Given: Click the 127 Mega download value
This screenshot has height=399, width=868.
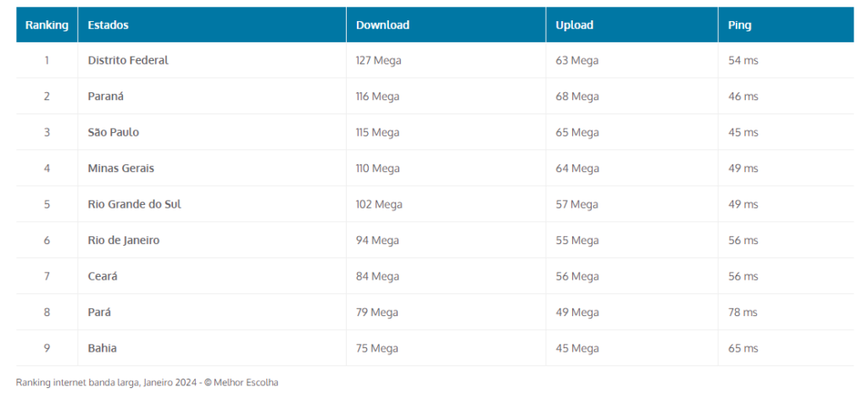Looking at the screenshot, I should pos(377,61).
